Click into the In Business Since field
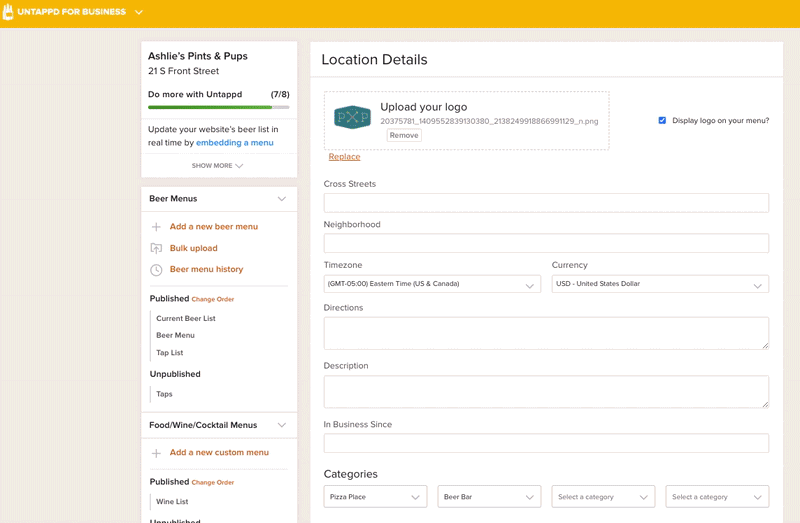The height and width of the screenshot is (523, 800). (x=546, y=443)
